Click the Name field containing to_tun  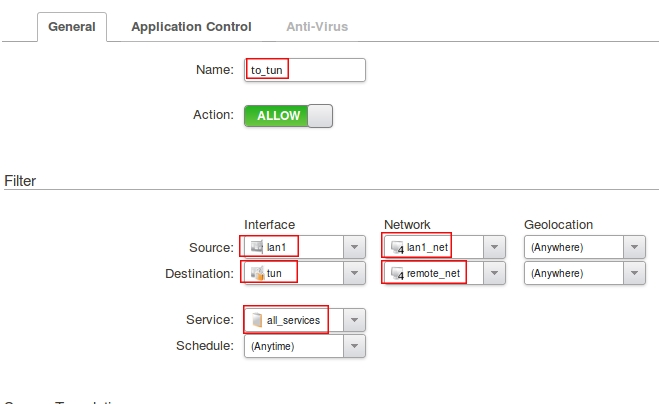coord(305,70)
